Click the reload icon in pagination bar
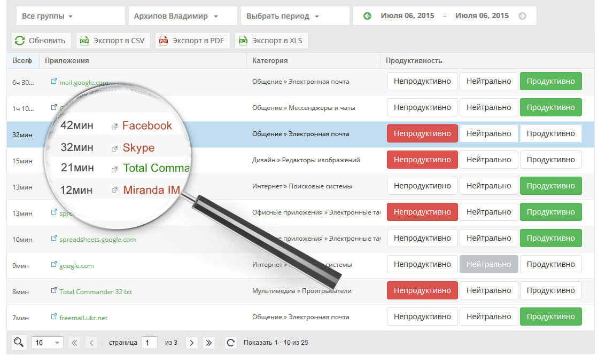The height and width of the screenshot is (364, 598). (x=230, y=343)
